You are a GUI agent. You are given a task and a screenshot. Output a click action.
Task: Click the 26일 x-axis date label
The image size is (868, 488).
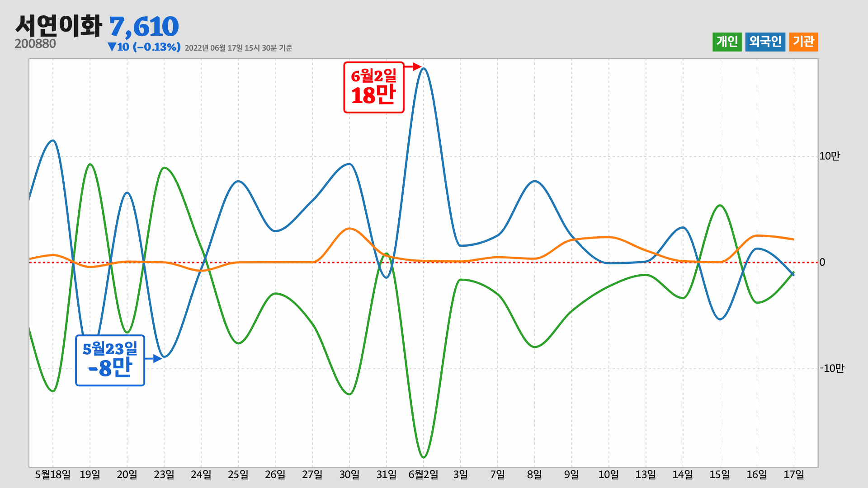(x=275, y=474)
